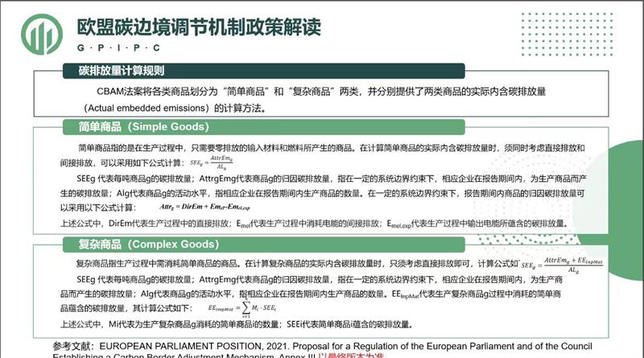
Task: Click the line starting CBAM法案将各类商品划分为
Action: coord(321,91)
